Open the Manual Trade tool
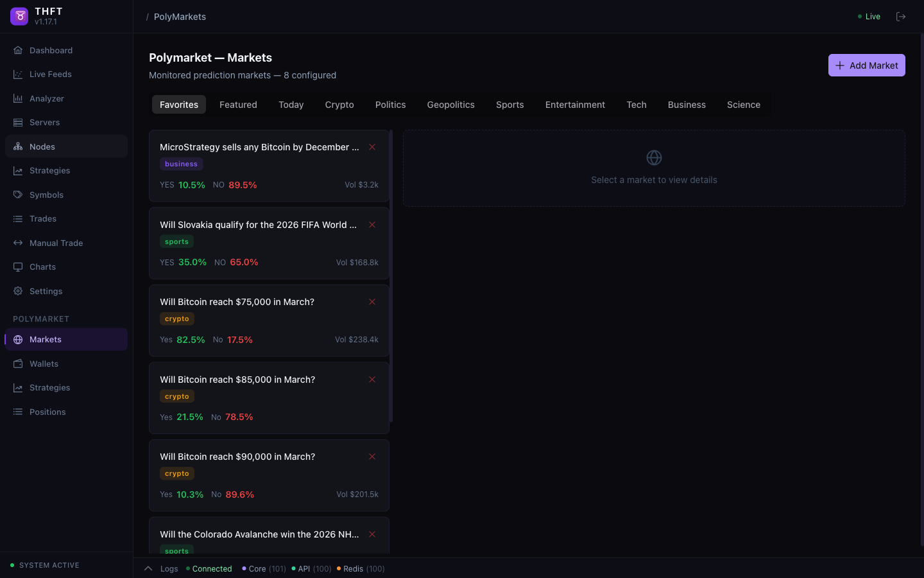 click(x=56, y=243)
